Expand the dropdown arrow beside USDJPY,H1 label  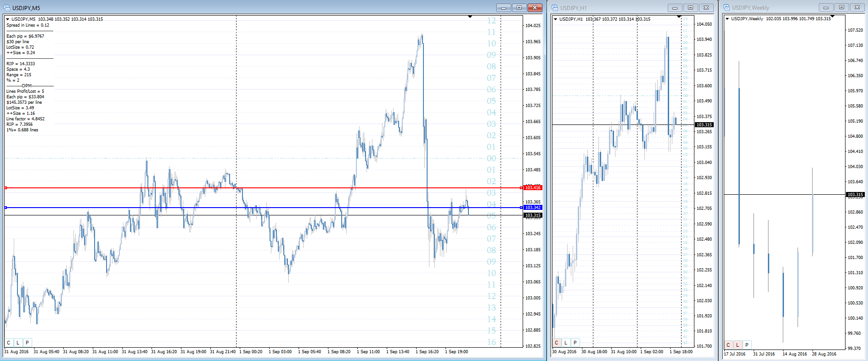[x=556, y=19]
